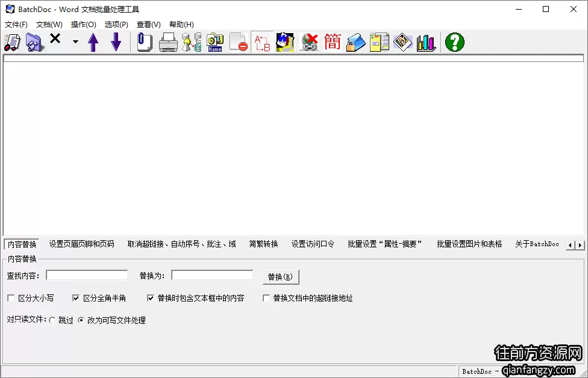Switch to 批量设置“属性-摘要” tab
The width and height of the screenshot is (588, 378).
(385, 244)
